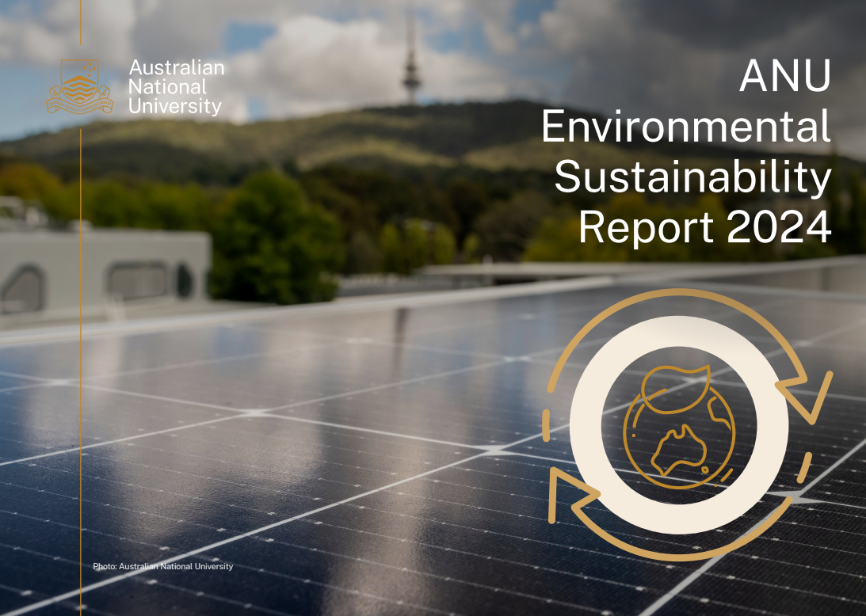The image size is (866, 616).
Task: Click the "Report 2024" title line
Action: (x=704, y=227)
